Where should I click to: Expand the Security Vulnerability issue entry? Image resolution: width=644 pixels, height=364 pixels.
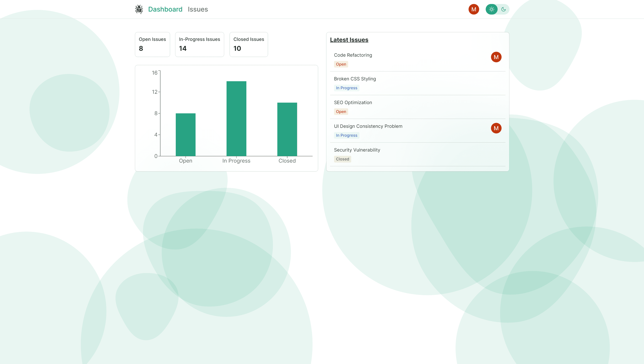click(357, 150)
